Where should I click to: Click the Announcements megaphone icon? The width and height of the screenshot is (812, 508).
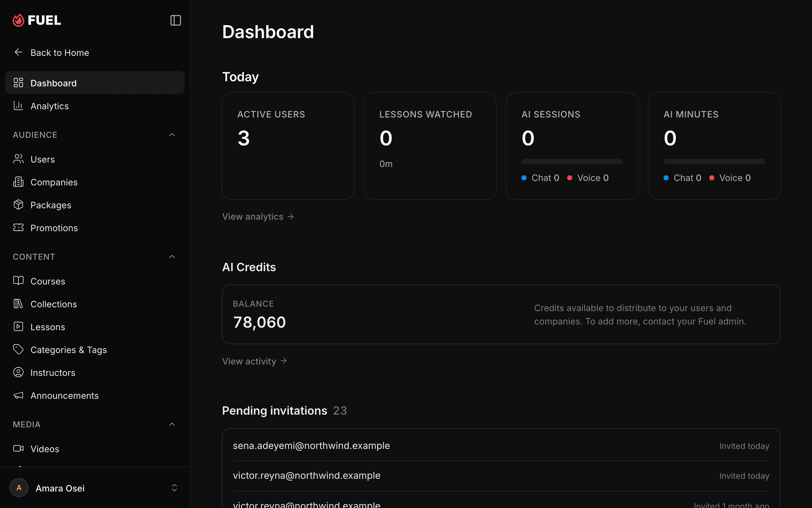click(18, 395)
